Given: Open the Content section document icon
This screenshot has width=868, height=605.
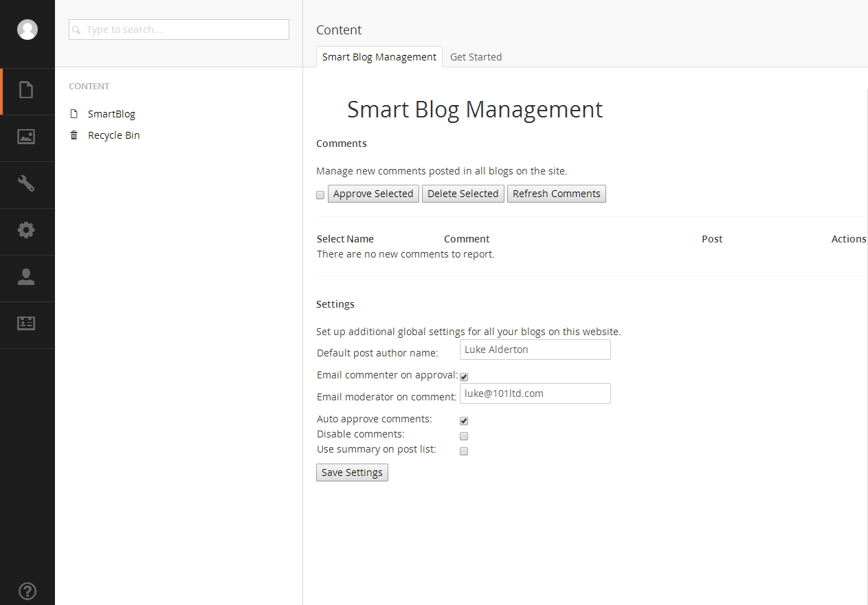Looking at the screenshot, I should 26,90.
